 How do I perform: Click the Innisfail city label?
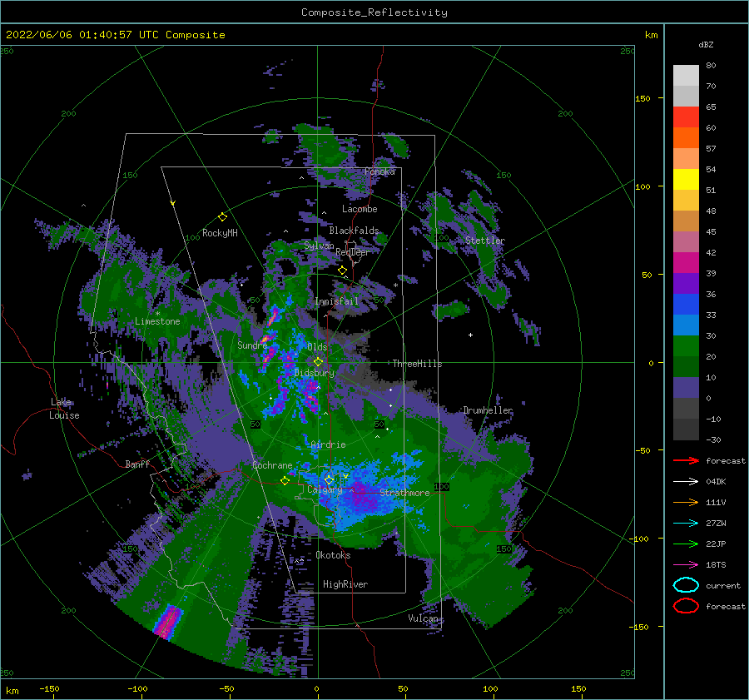pyautogui.click(x=336, y=301)
